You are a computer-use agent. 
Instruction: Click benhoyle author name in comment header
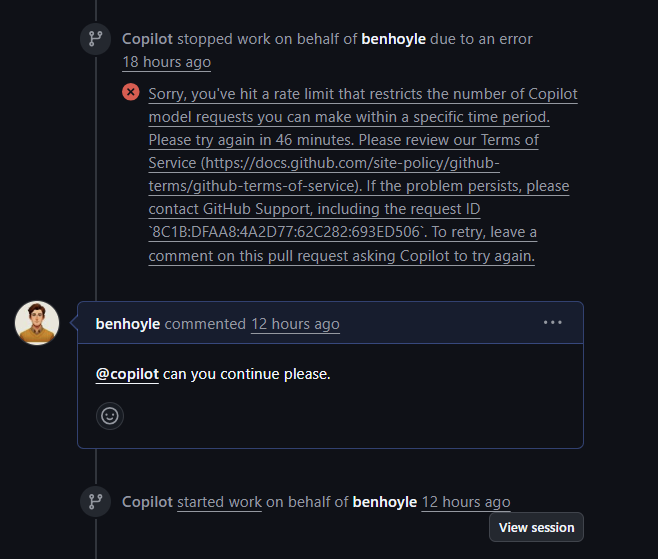128,324
